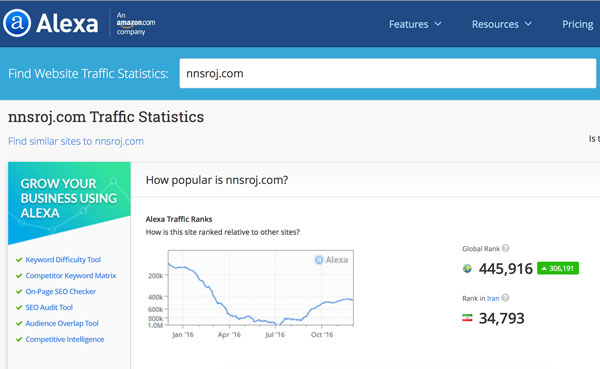
Task: Click the website search field containing nnsroj.com
Action: 388,73
